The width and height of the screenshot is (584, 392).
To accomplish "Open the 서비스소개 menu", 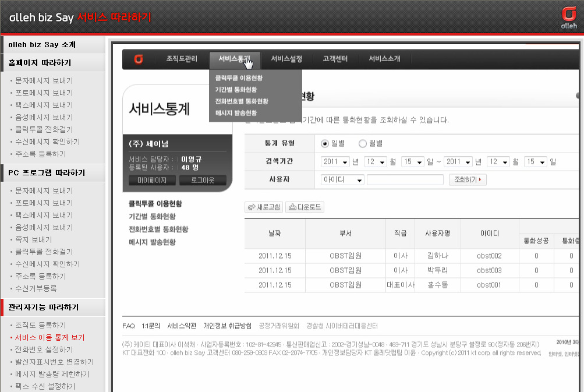I will [x=384, y=59].
